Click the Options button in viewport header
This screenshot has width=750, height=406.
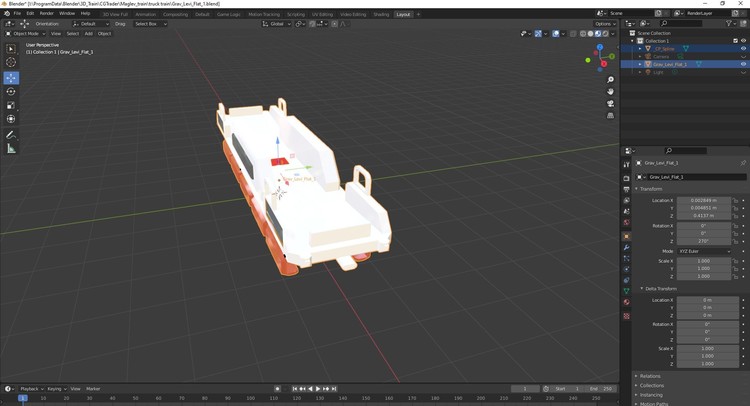click(x=605, y=23)
